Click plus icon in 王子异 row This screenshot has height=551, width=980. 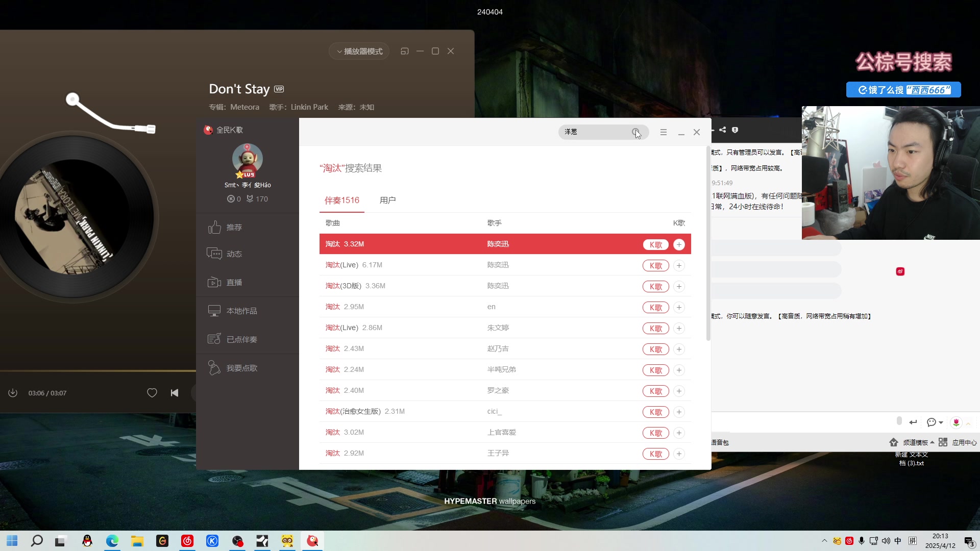[x=679, y=454]
